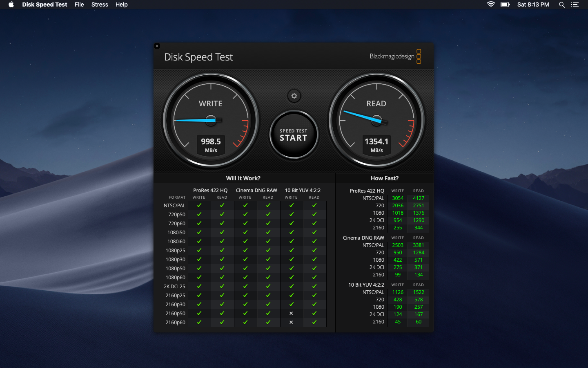Click the X mark in 2160p60 row
The image size is (588, 368).
pyautogui.click(x=291, y=322)
